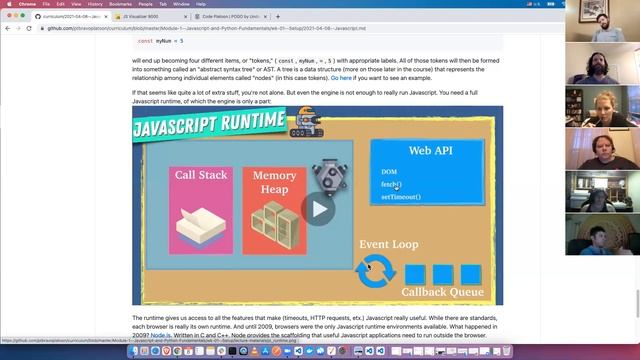Open Brave browser from the dock
This screenshot has width=640, height=360.
[166, 351]
